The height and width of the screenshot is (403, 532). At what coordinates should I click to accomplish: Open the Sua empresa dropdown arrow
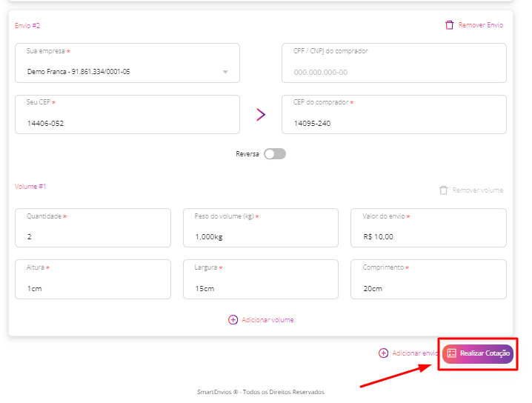[x=225, y=72]
